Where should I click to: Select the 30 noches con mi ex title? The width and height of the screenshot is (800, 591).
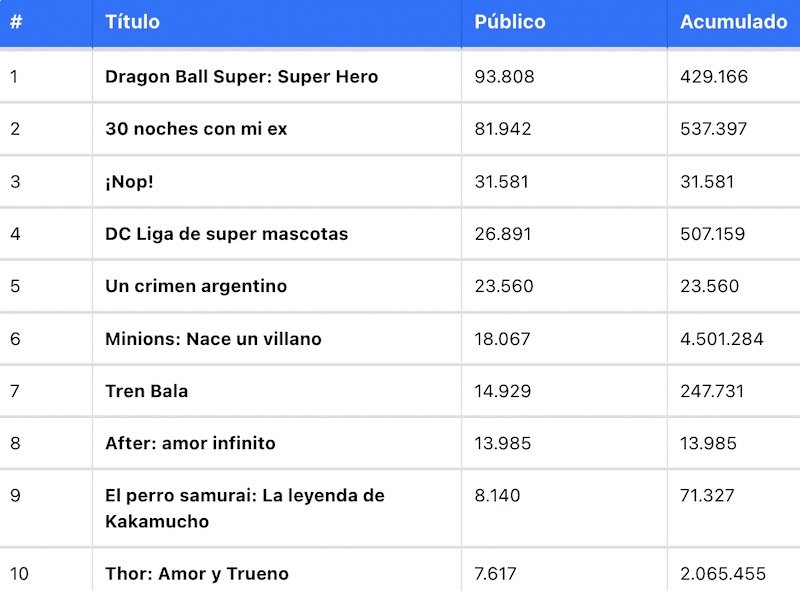[x=196, y=129]
